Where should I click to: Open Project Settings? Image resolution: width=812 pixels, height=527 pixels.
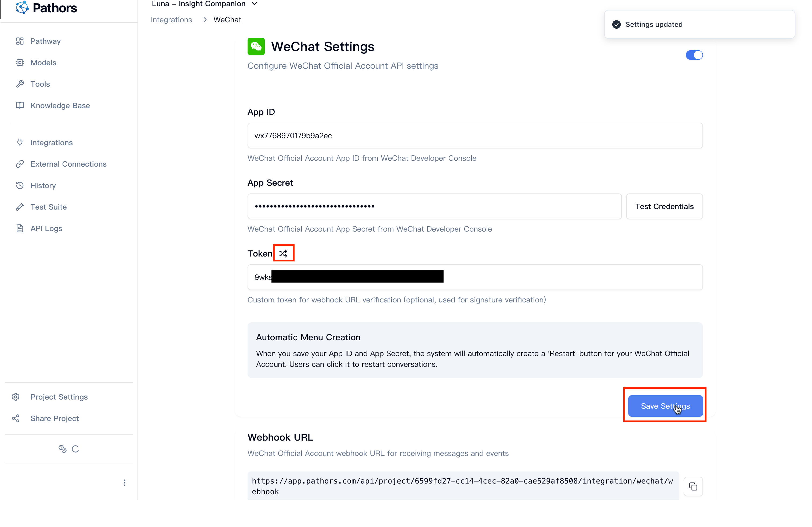59,397
